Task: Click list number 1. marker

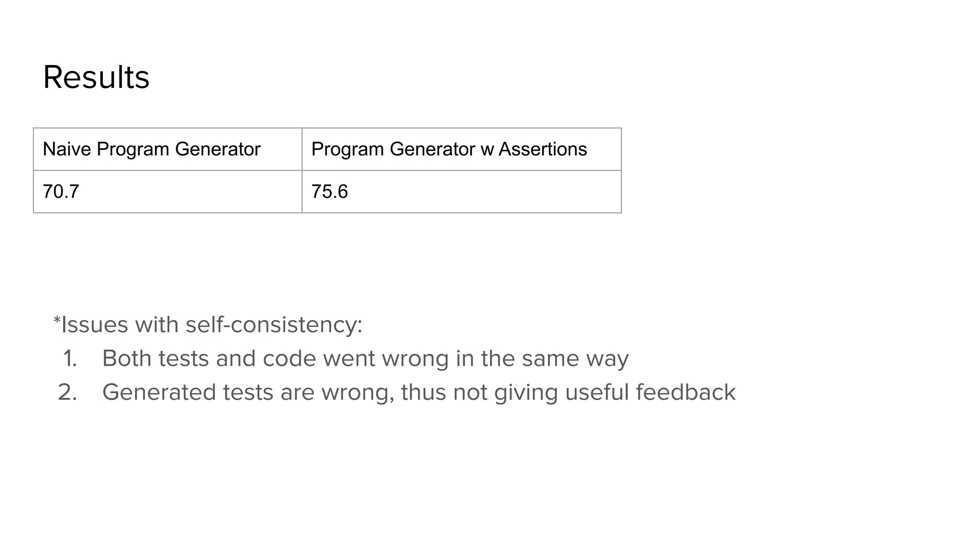Action: [x=70, y=359]
